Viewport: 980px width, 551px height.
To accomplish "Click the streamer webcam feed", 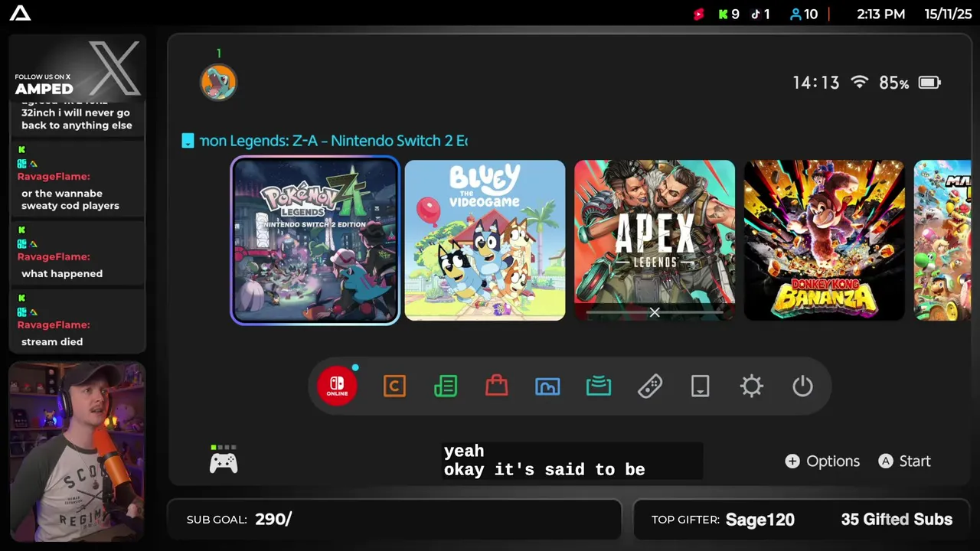I will click(x=77, y=452).
